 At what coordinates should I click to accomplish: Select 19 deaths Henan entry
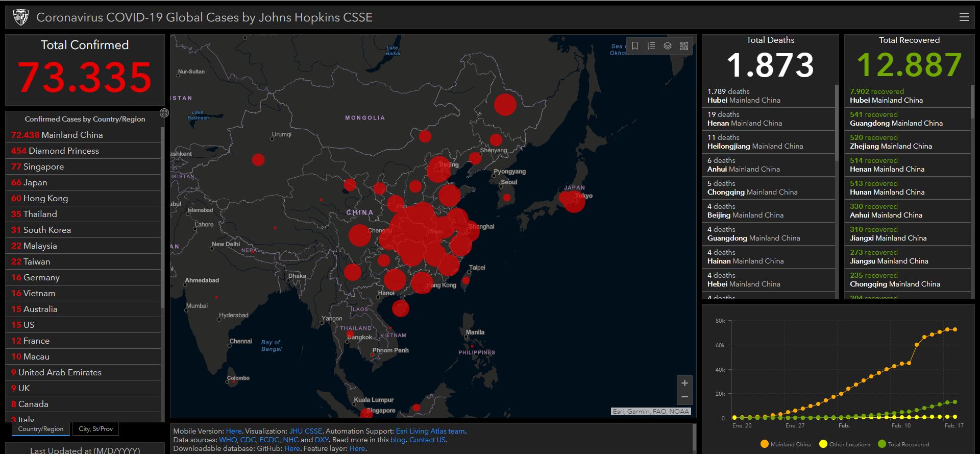coord(769,119)
